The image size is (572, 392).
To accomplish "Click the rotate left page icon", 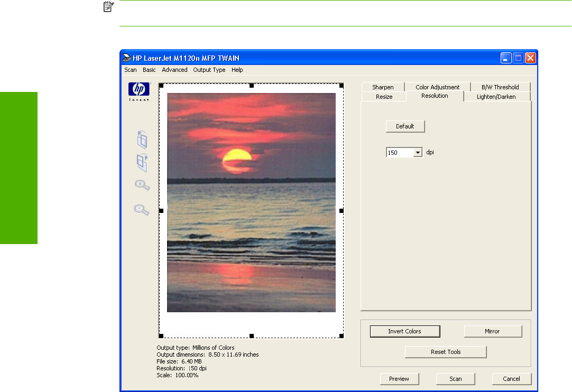I will (142, 139).
